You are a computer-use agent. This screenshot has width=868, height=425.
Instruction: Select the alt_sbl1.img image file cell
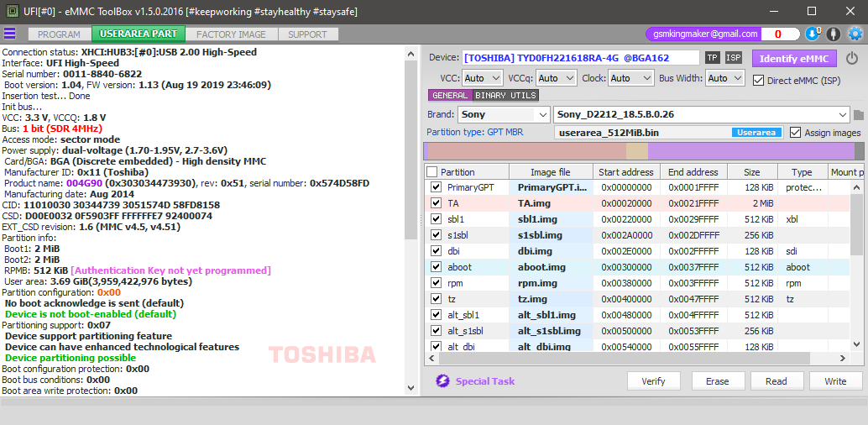click(x=552, y=315)
